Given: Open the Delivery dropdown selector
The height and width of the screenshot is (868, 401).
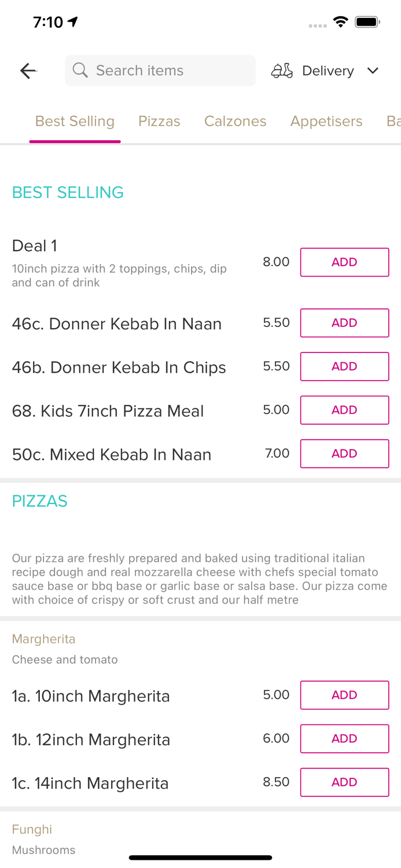Looking at the screenshot, I should point(328,71).
